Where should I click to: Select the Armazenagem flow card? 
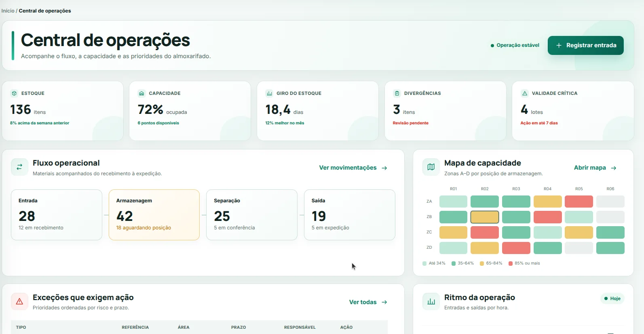tap(154, 215)
